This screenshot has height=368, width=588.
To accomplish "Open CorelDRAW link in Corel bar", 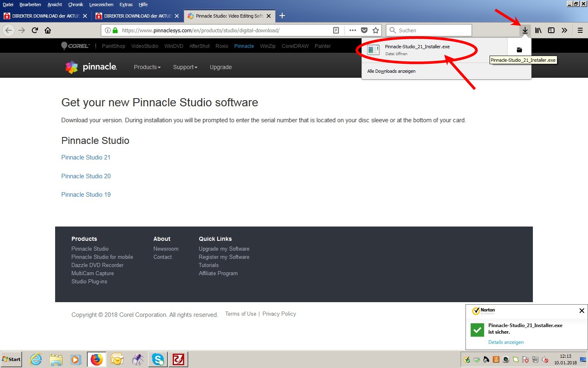I will [x=295, y=46].
